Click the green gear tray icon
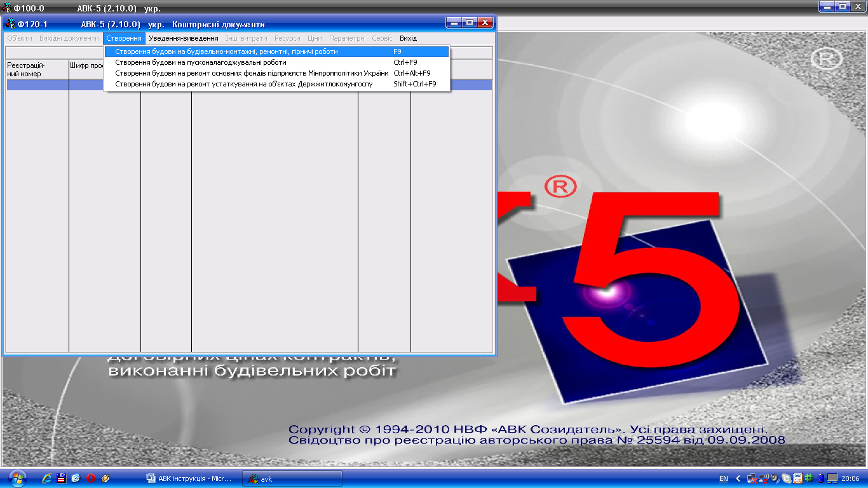Viewport: 868px width, 488px height. (809, 478)
